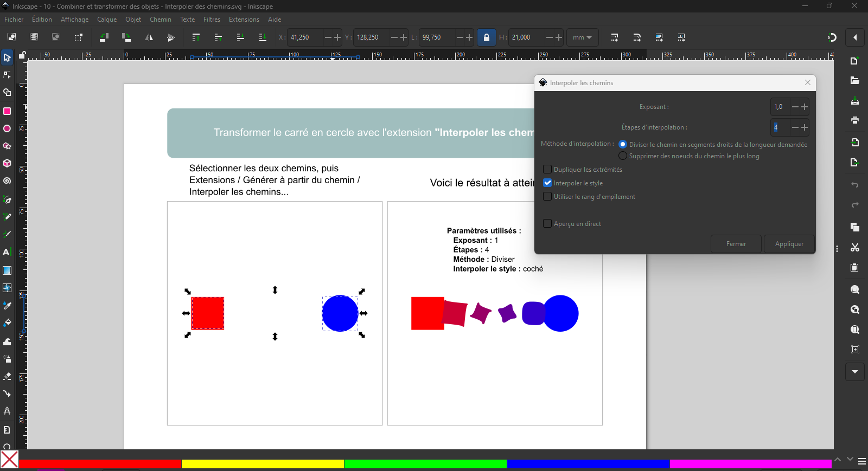This screenshot has height=471, width=868.
Task: Select the Gradient tool
Action: click(7, 270)
